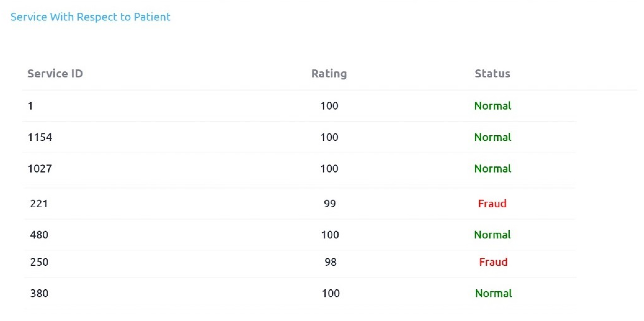Image resolution: width=644 pixels, height=321 pixels.
Task: Click the Normal status for service 380
Action: tap(493, 293)
